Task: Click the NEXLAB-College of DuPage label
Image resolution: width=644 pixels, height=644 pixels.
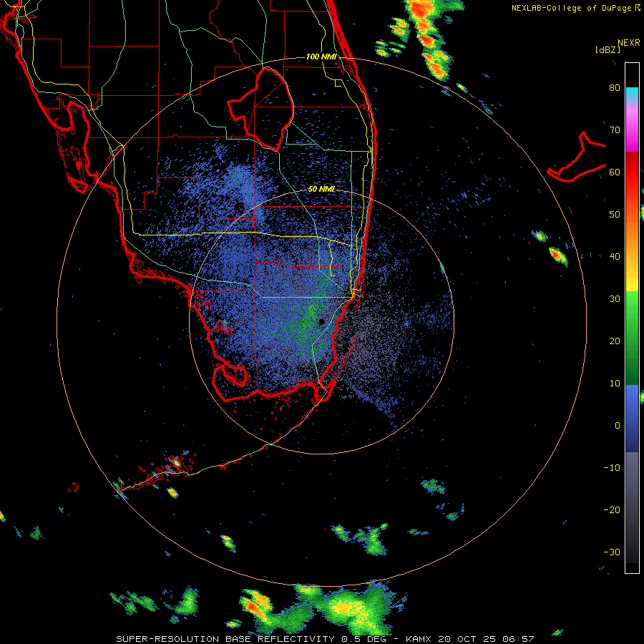Action: click(x=571, y=8)
